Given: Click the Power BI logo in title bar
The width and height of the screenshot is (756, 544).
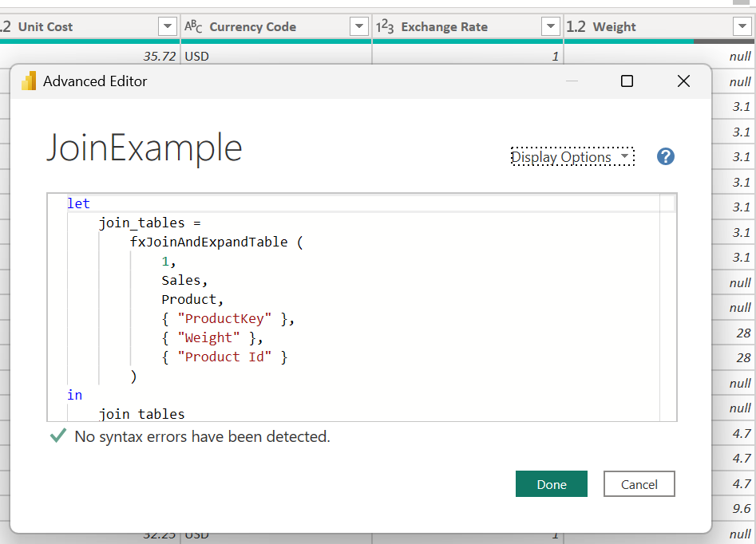Looking at the screenshot, I should click(x=30, y=81).
